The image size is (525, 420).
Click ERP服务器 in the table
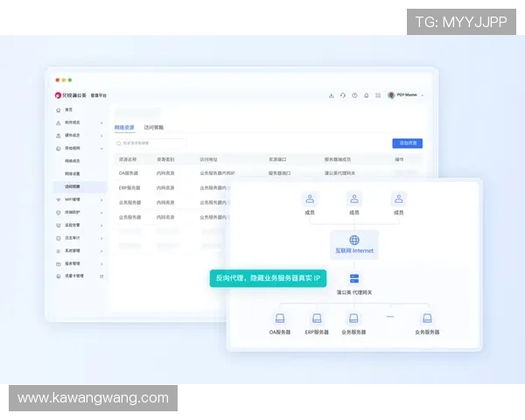[129, 188]
